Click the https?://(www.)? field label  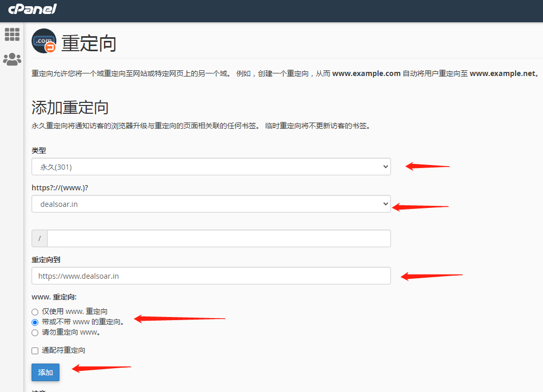tap(60, 188)
